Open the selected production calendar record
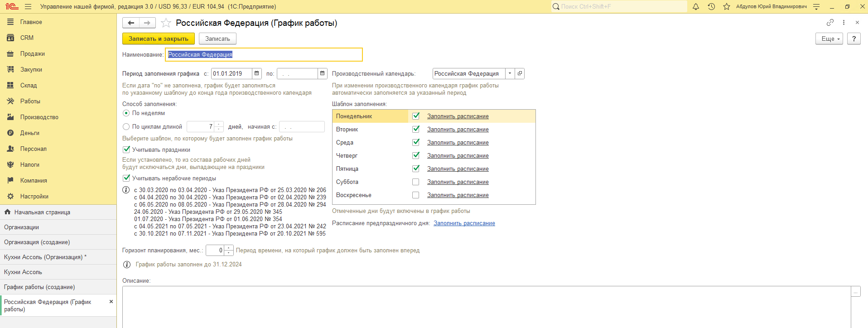The width and height of the screenshot is (868, 328). 520,73
